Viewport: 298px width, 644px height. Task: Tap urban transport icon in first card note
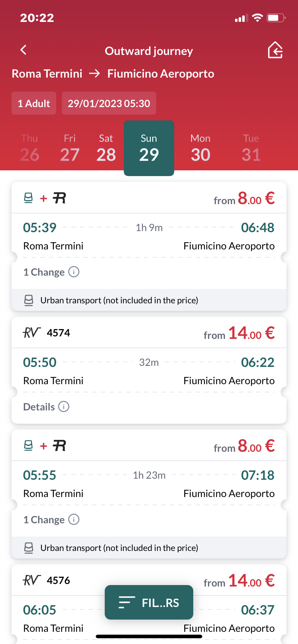click(28, 300)
